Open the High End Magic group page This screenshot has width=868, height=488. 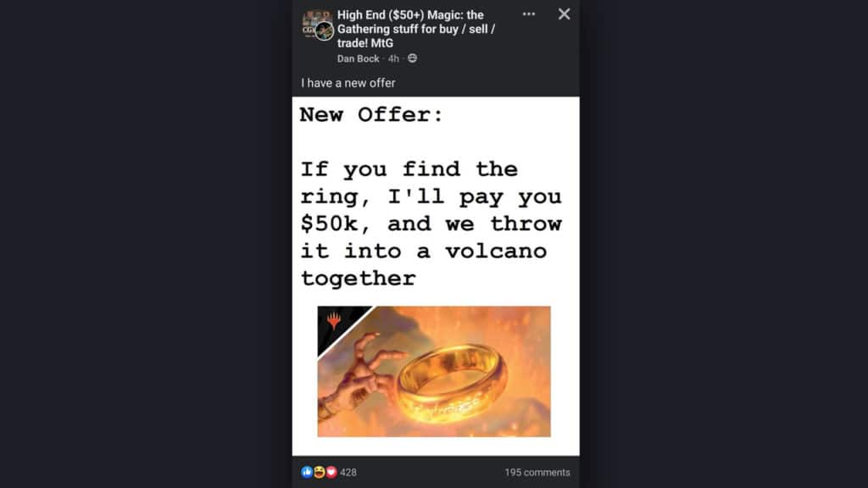(415, 29)
